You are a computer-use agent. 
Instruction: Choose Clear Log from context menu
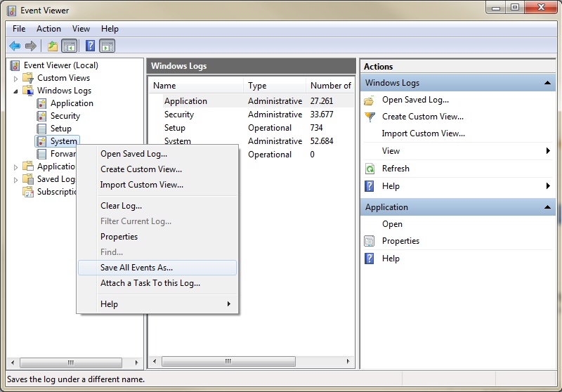tap(157, 206)
